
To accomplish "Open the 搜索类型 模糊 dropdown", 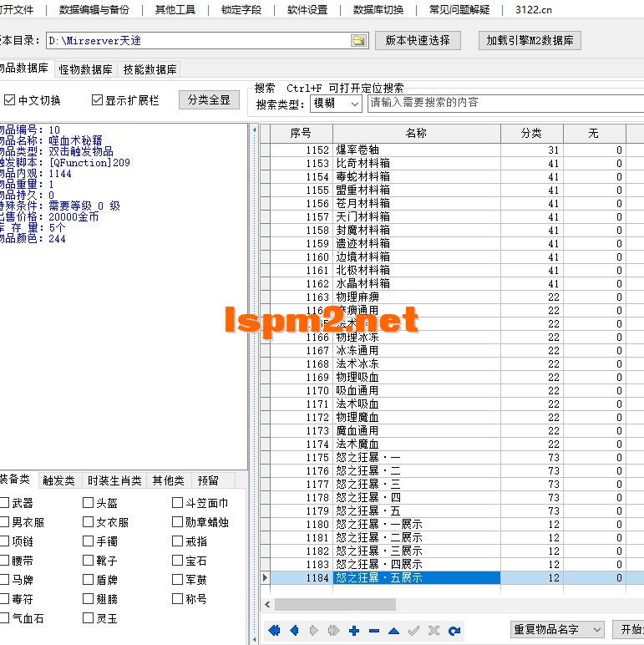I will pyautogui.click(x=336, y=104).
